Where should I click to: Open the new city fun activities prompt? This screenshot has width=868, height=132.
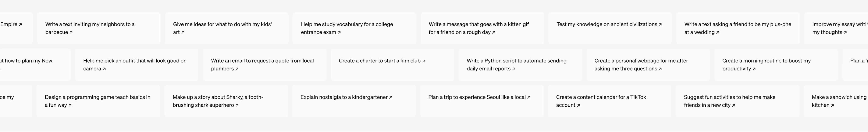pos(737,101)
